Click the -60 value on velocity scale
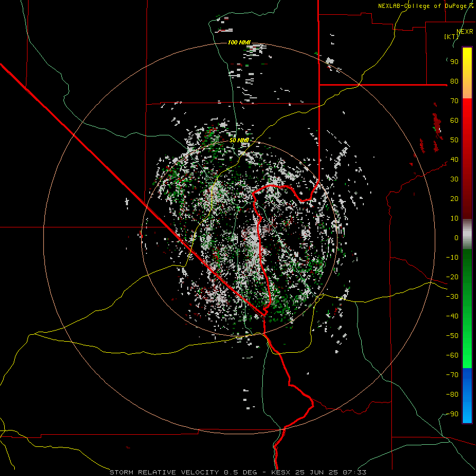Screen dimensions: 476x476 coord(452,355)
